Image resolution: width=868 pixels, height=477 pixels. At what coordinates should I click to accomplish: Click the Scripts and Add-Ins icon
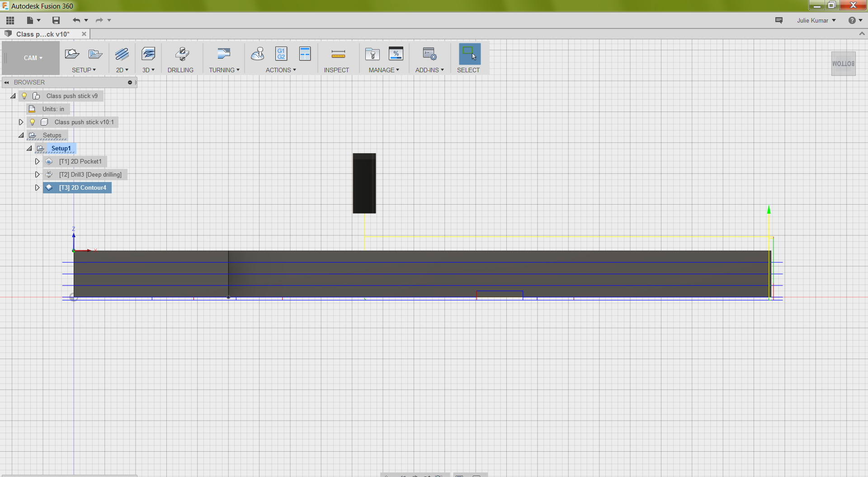[x=429, y=54]
